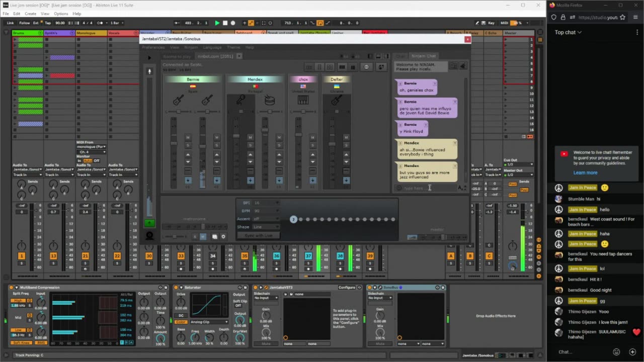The height and width of the screenshot is (362, 644).
Task: Open the YouTube chat emoji button
Action: coord(616,352)
